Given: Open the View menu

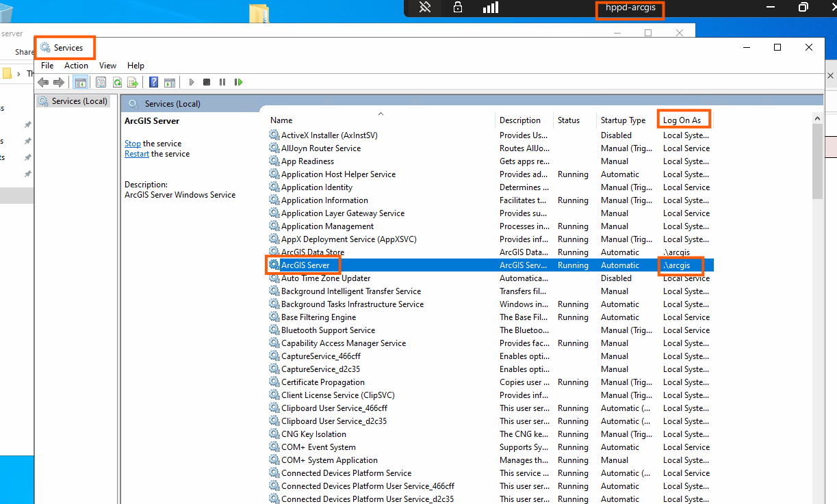Looking at the screenshot, I should pyautogui.click(x=107, y=66).
